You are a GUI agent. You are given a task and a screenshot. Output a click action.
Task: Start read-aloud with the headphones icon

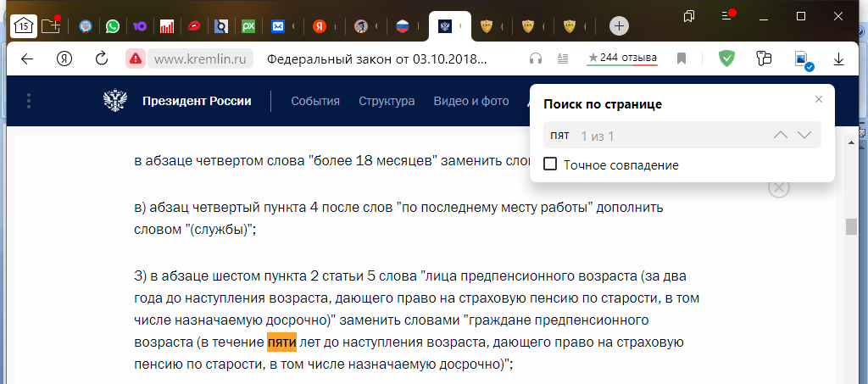click(x=536, y=58)
